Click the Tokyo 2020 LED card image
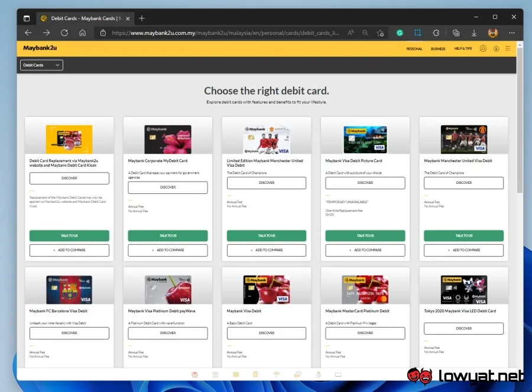Image resolution: width=532 pixels, height=392 pixels. (x=463, y=290)
